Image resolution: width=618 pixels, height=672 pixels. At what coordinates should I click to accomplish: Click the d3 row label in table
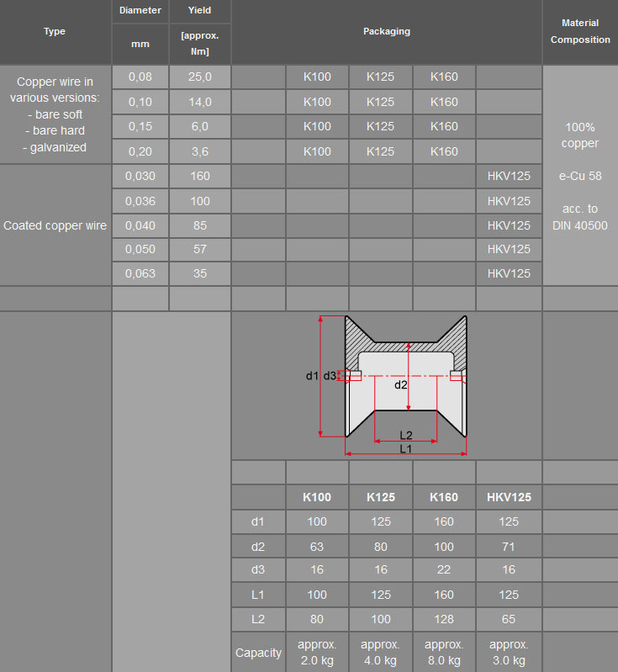pyautogui.click(x=258, y=570)
